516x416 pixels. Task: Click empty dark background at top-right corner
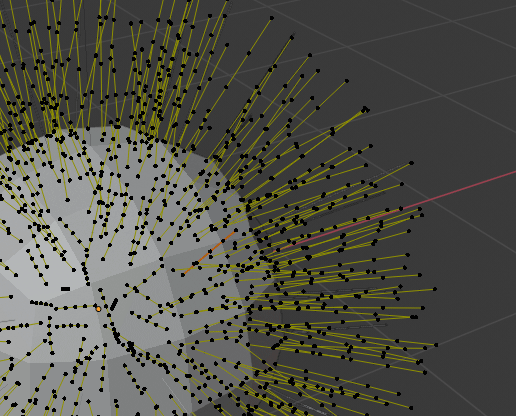[483, 27]
